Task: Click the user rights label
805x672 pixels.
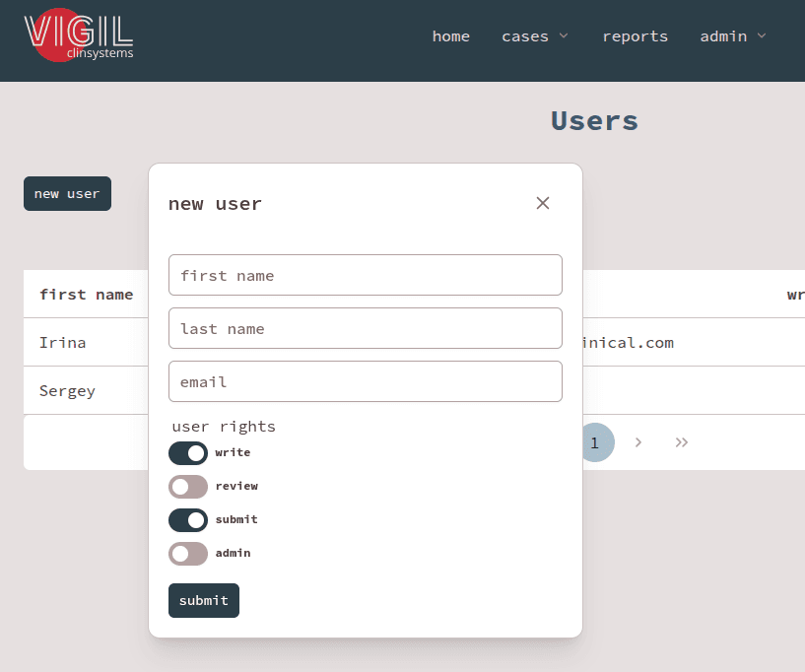Action: pos(224,427)
